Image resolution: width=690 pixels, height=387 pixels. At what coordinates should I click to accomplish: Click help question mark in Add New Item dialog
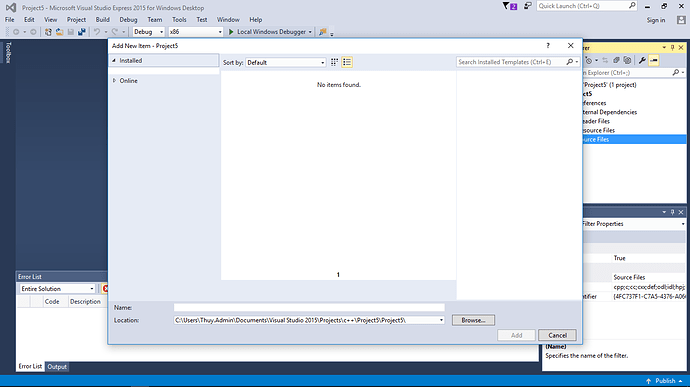548,45
